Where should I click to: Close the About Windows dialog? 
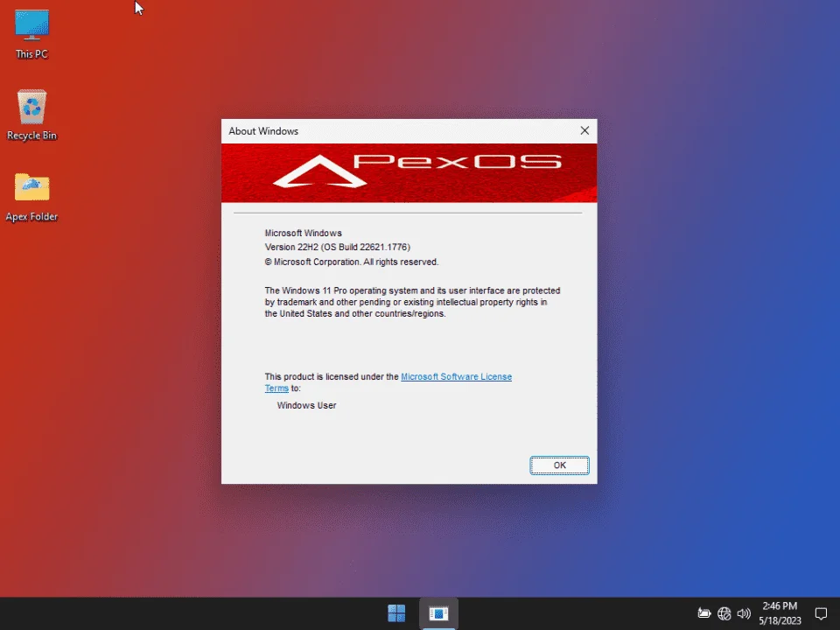pyautogui.click(x=584, y=130)
